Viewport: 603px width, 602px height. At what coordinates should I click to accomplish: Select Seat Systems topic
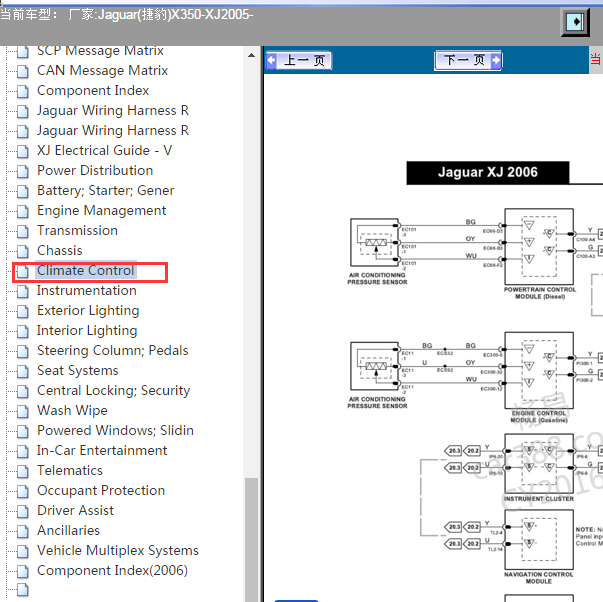click(x=78, y=370)
